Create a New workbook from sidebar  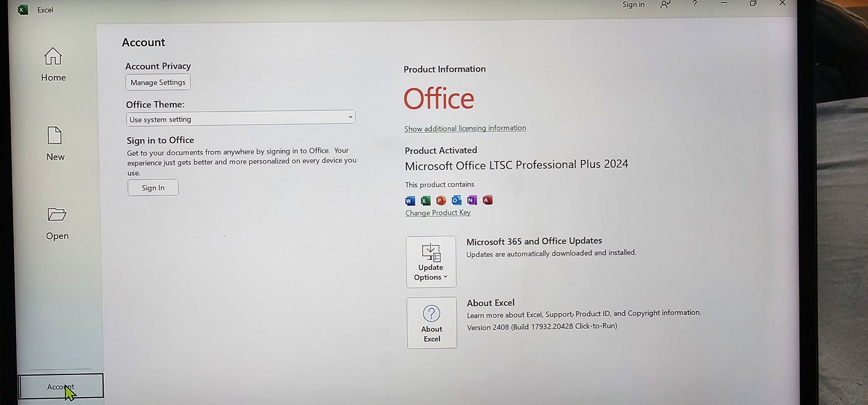[x=55, y=144]
